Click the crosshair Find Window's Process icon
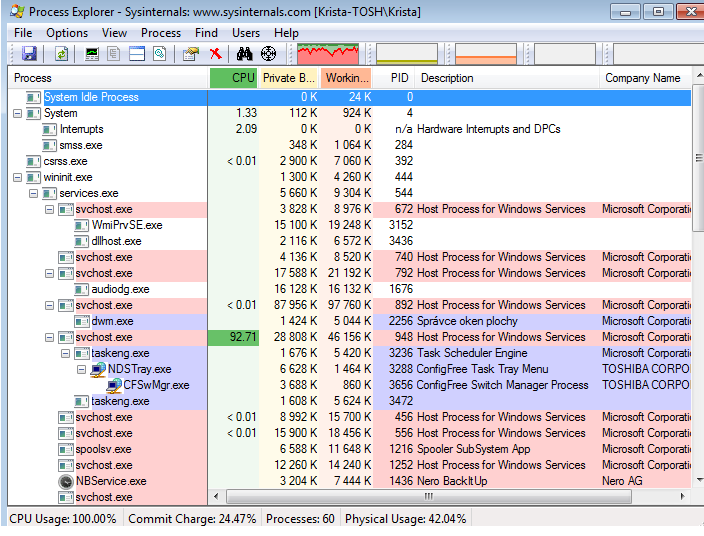This screenshot has width=704, height=536. 268,54
